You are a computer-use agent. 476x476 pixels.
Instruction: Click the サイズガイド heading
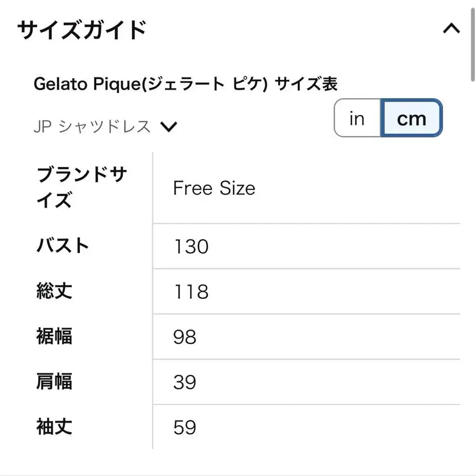[82, 30]
